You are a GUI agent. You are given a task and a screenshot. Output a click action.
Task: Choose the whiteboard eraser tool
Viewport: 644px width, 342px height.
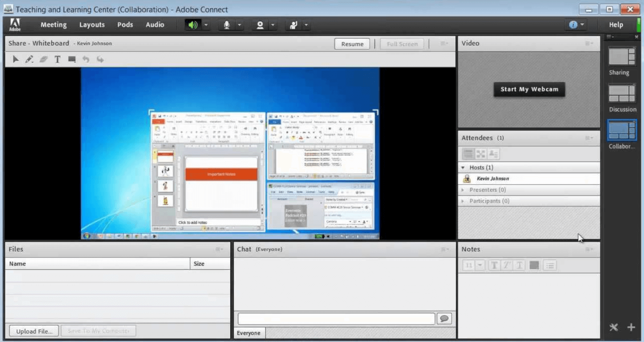pyautogui.click(x=43, y=59)
